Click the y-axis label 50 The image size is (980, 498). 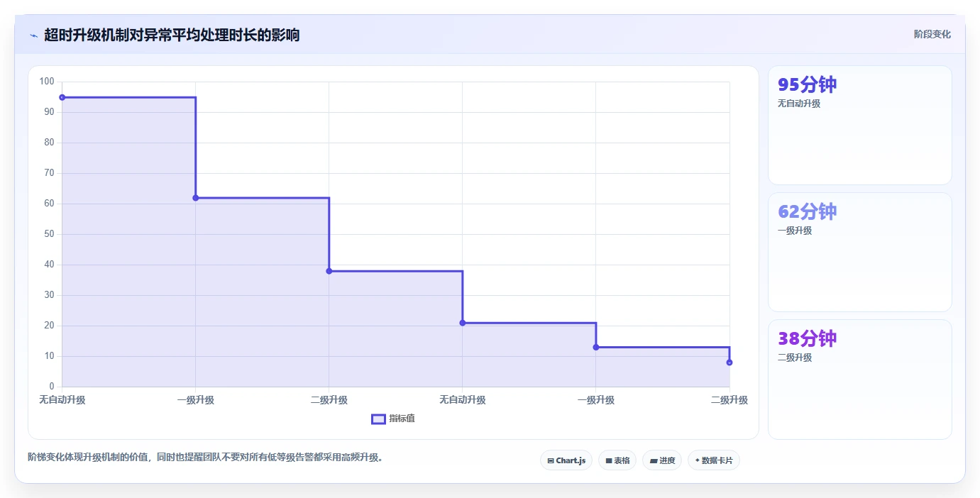point(49,234)
